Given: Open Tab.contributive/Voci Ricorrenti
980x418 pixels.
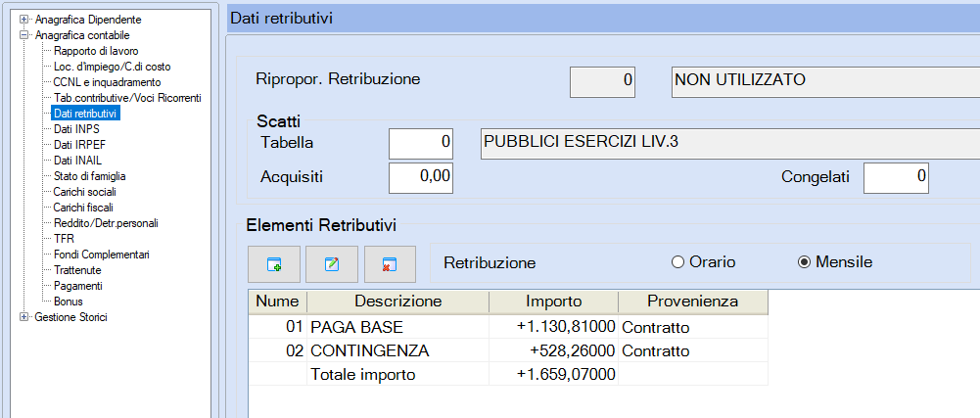Looking at the screenshot, I should coord(127,98).
